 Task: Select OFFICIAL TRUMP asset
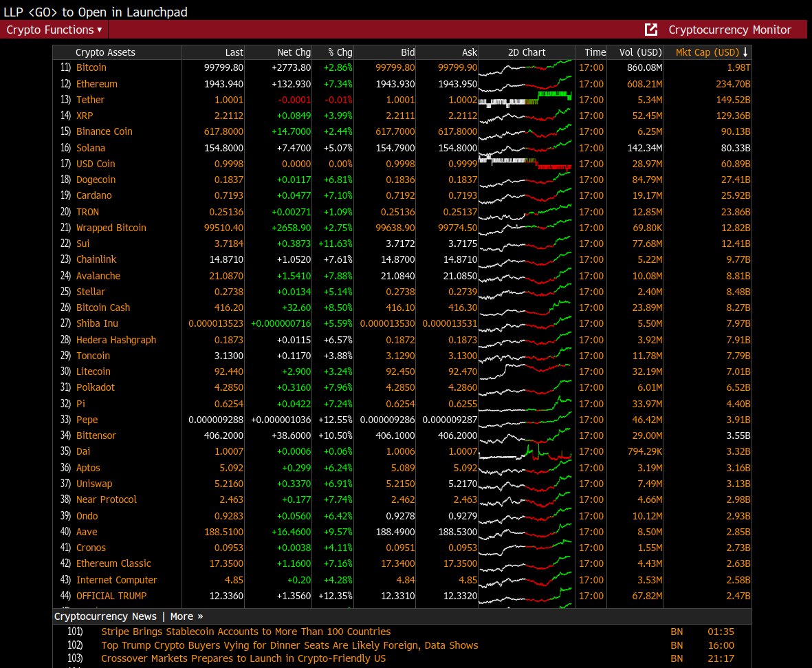tap(111, 596)
